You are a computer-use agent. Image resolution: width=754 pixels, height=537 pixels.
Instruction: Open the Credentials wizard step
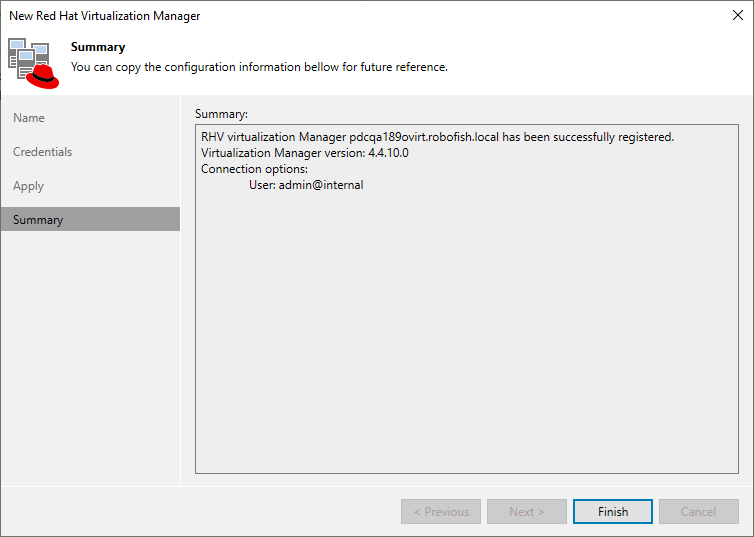pyautogui.click(x=43, y=152)
